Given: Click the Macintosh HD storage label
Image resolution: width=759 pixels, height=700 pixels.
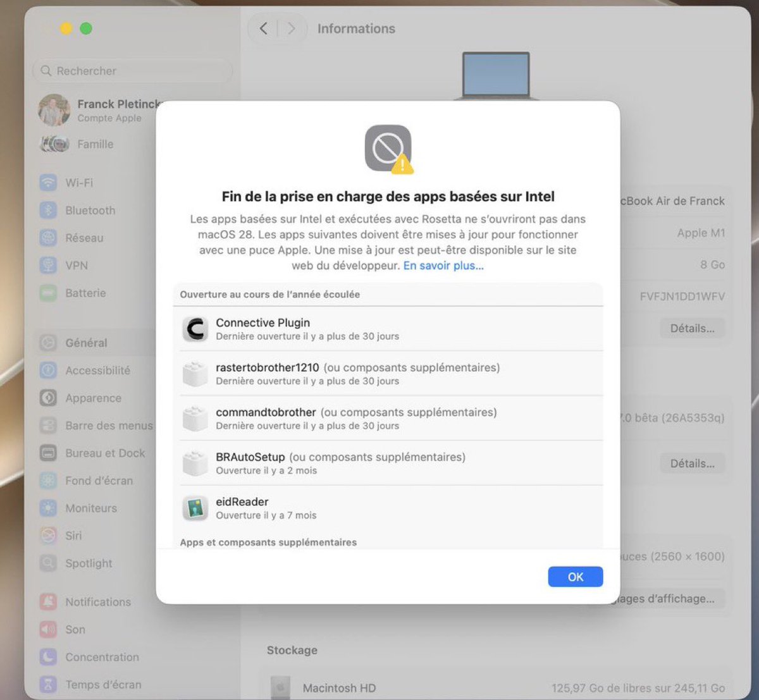Looking at the screenshot, I should tap(339, 688).
